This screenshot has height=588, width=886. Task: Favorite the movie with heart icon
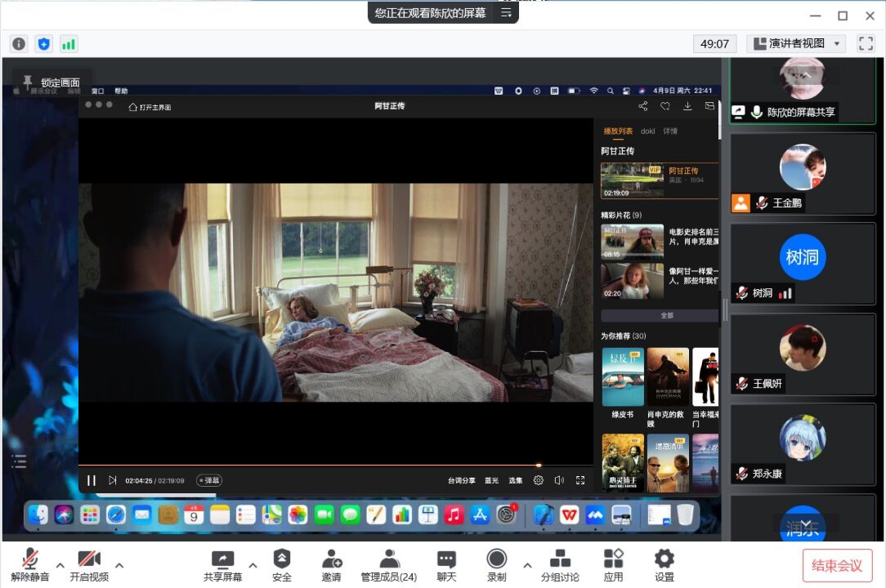665,105
